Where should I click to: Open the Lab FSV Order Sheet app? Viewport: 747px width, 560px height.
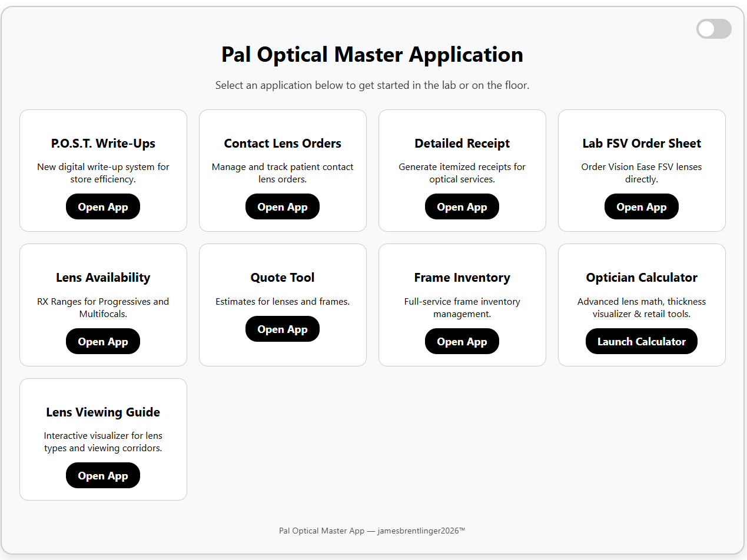[642, 206]
